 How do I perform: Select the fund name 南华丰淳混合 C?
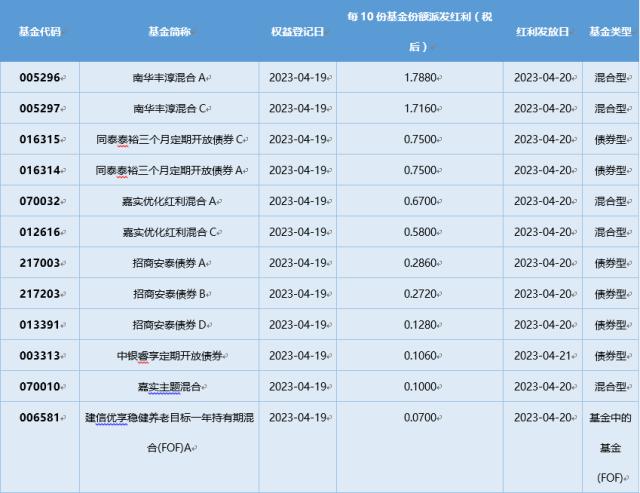click(x=169, y=108)
